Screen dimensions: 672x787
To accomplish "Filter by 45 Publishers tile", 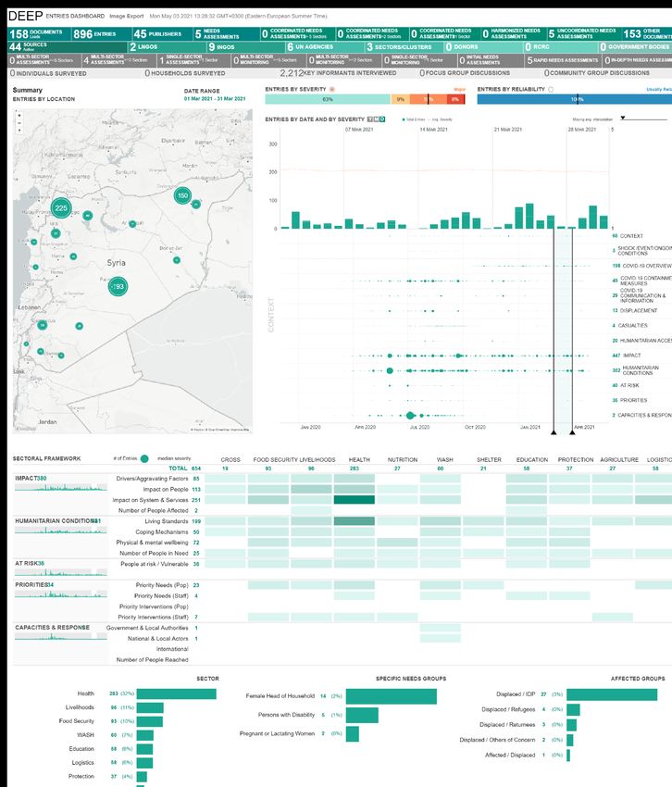I will [163, 34].
